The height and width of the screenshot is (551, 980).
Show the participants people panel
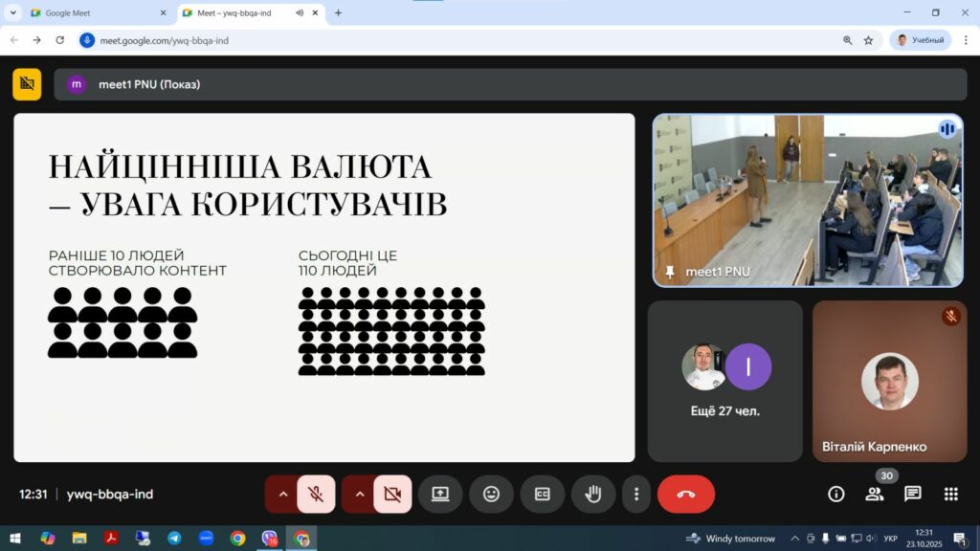(x=875, y=494)
